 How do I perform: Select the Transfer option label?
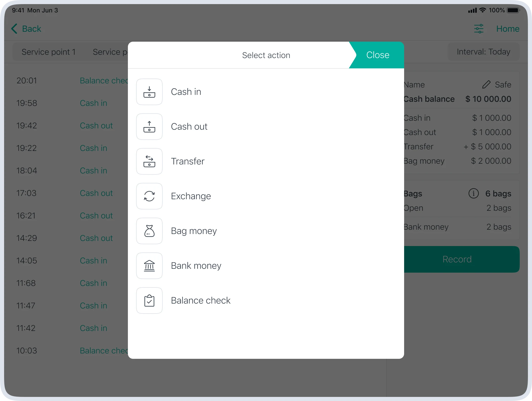188,161
